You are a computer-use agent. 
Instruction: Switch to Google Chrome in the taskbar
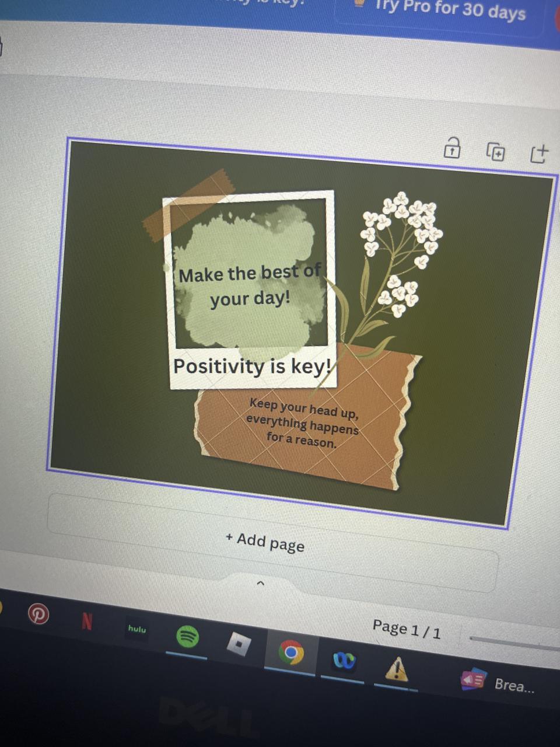pos(291,652)
